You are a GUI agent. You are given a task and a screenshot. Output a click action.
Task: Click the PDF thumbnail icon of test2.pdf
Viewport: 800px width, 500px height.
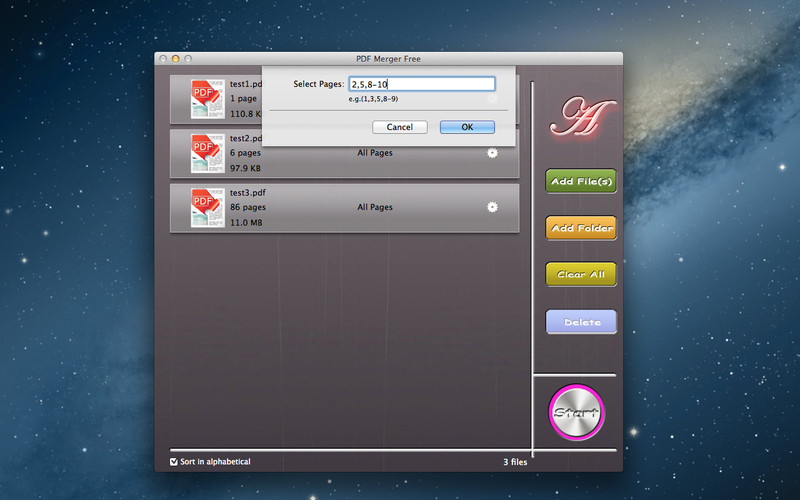[208, 153]
